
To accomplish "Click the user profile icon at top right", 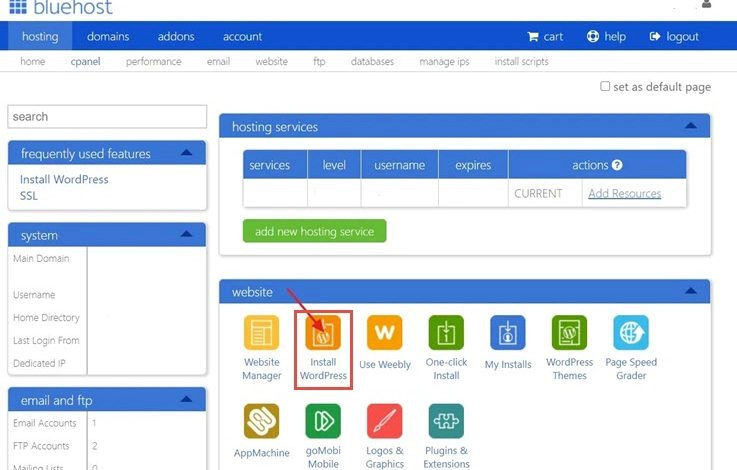I will pyautogui.click(x=706, y=4).
